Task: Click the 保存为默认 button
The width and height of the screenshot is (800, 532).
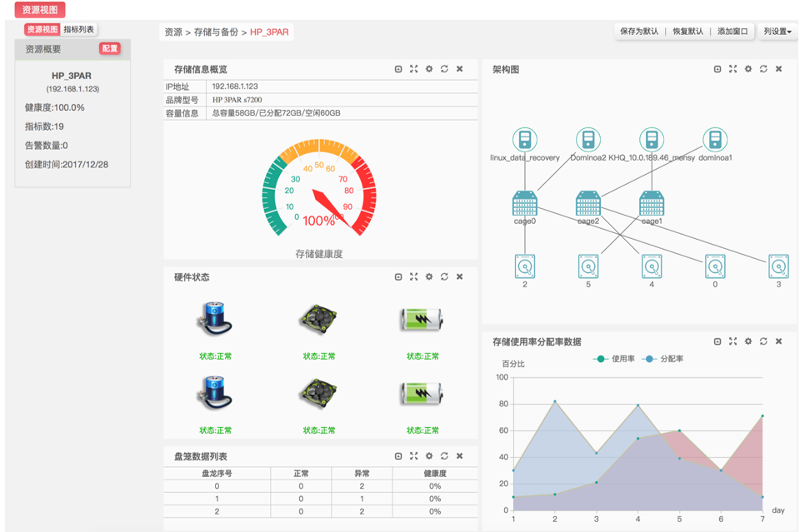Action: tap(639, 32)
